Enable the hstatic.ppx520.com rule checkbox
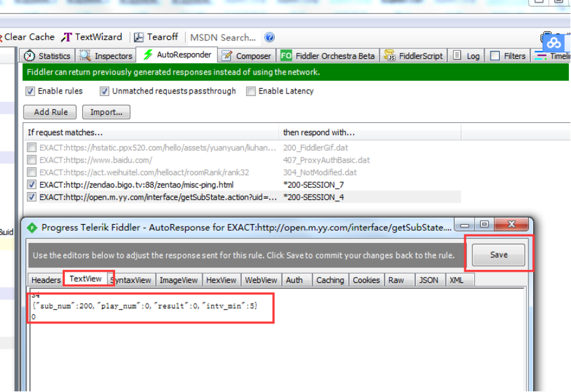Viewport: 571px width, 392px height. 31,147
